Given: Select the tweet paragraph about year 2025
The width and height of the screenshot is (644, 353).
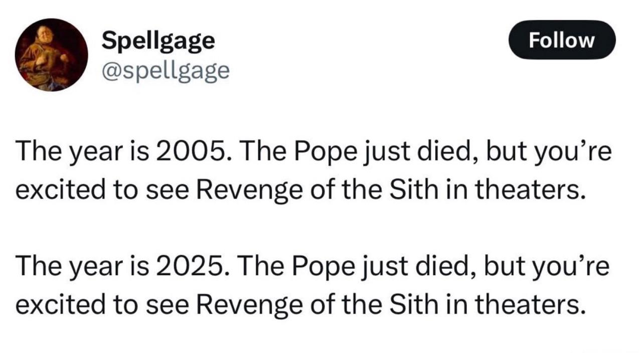Looking at the screenshot, I should click(x=313, y=285).
